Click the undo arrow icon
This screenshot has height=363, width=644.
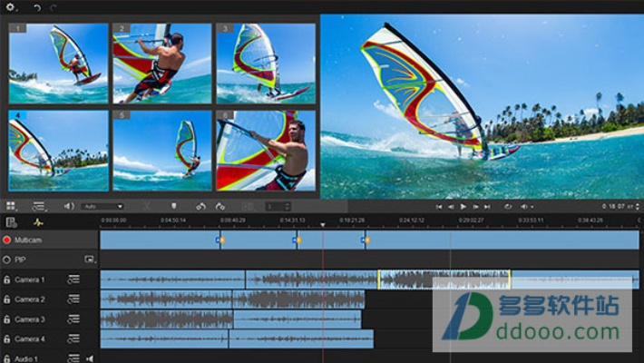tap(37, 7)
